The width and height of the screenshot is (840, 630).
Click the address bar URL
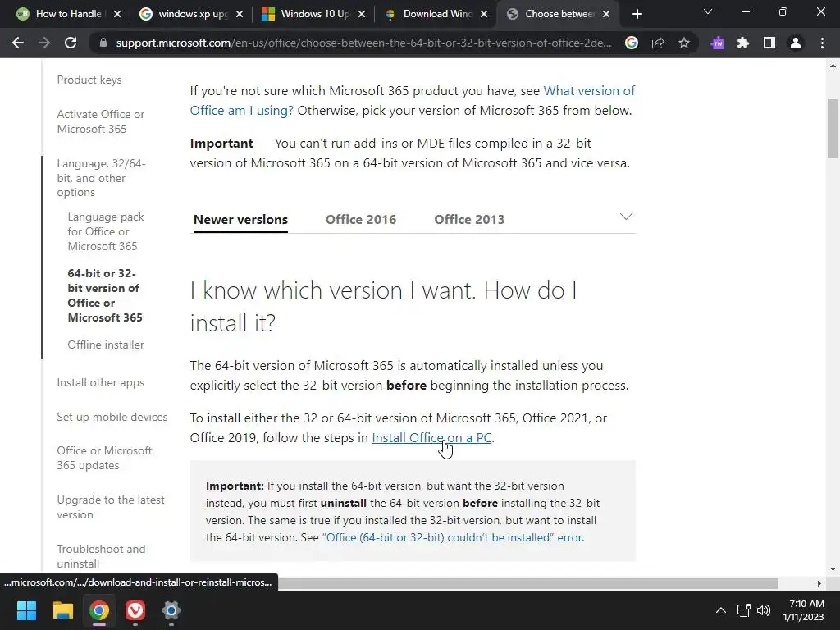coord(363,43)
